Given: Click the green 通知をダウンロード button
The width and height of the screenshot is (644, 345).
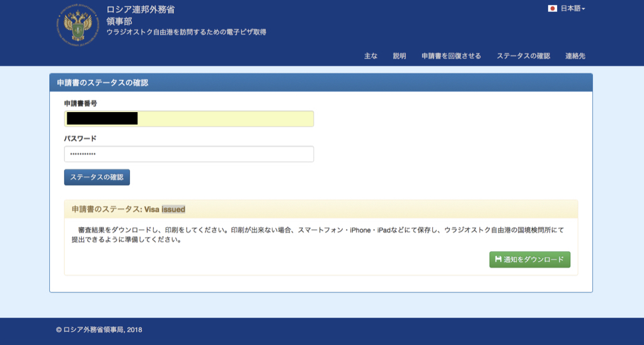Looking at the screenshot, I should point(529,259).
